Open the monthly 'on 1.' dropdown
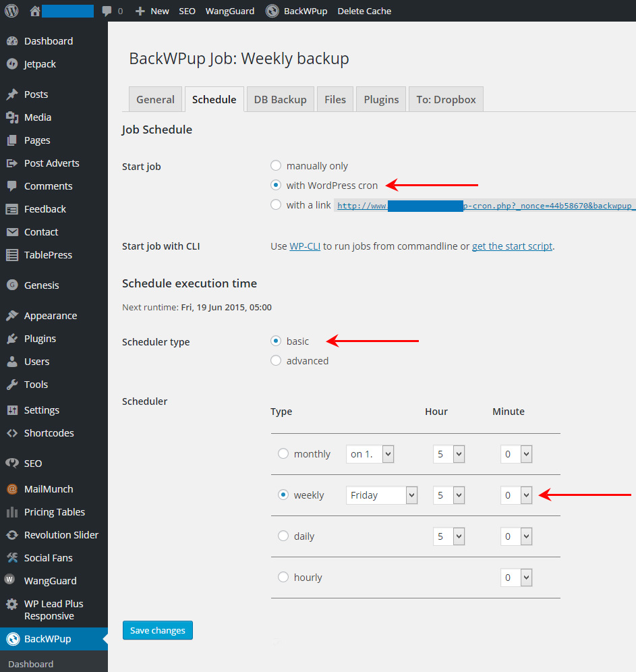 click(x=370, y=453)
